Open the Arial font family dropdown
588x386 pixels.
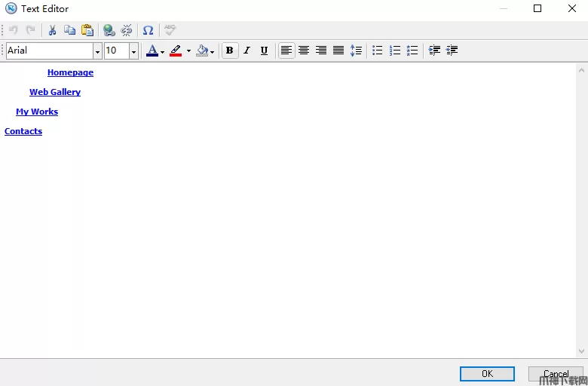coord(97,51)
